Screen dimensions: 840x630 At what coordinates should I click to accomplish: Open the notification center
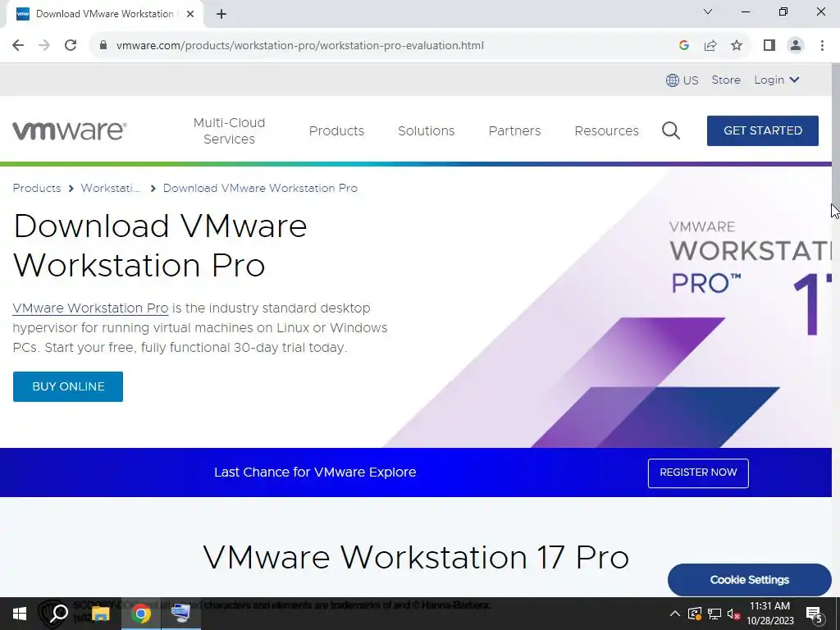[x=815, y=614]
